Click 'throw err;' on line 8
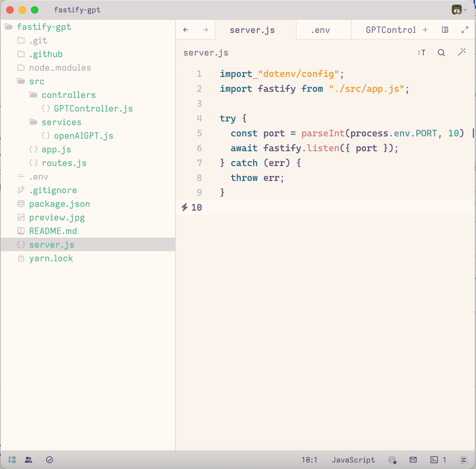476x469 pixels. [x=257, y=178]
